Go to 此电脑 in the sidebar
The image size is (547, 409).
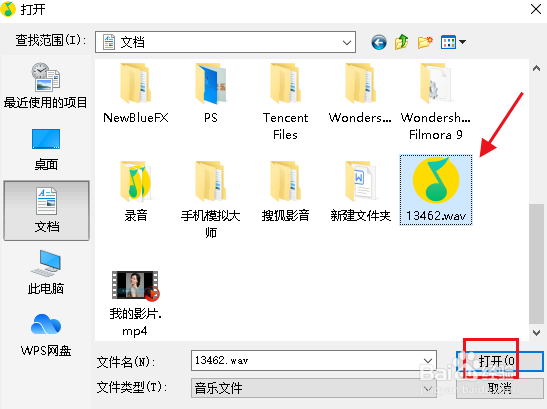[x=46, y=272]
